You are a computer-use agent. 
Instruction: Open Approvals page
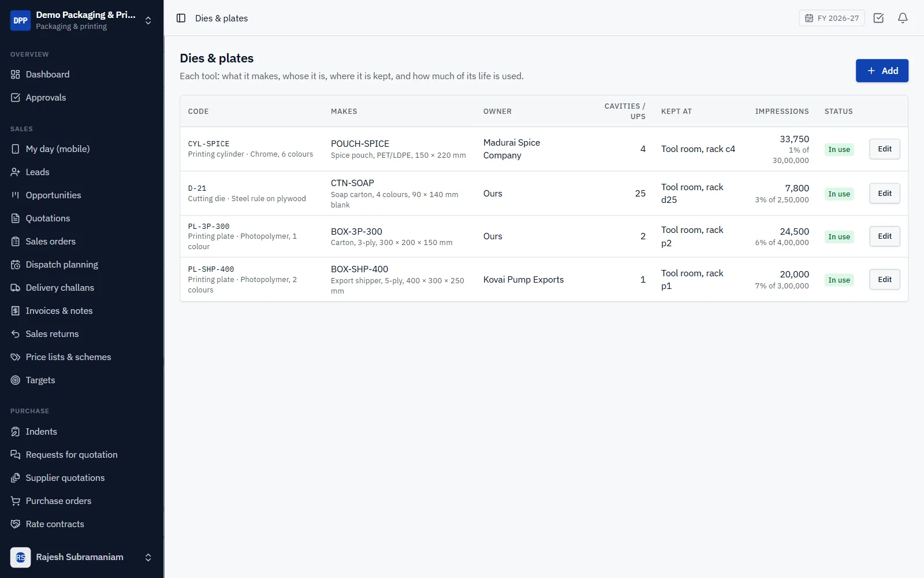(x=46, y=98)
